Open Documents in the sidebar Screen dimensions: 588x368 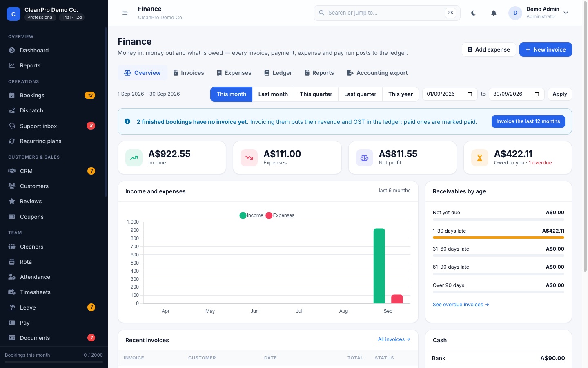click(x=52, y=338)
